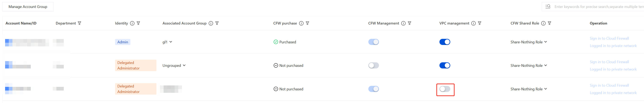Screen dimensions: 644x103
Task: Toggle CFW Management in Admin row
Action: click(x=373, y=42)
